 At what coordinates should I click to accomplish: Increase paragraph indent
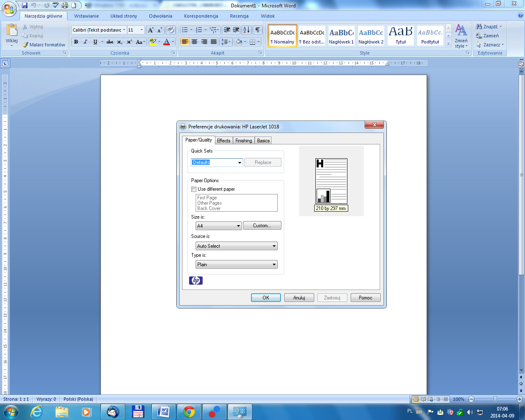point(236,30)
